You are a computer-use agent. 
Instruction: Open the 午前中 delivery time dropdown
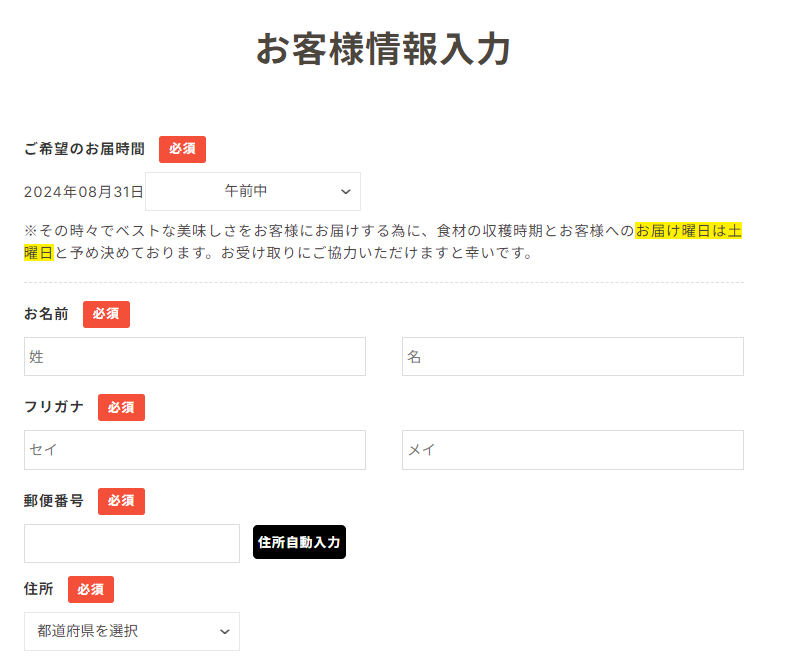click(x=253, y=192)
